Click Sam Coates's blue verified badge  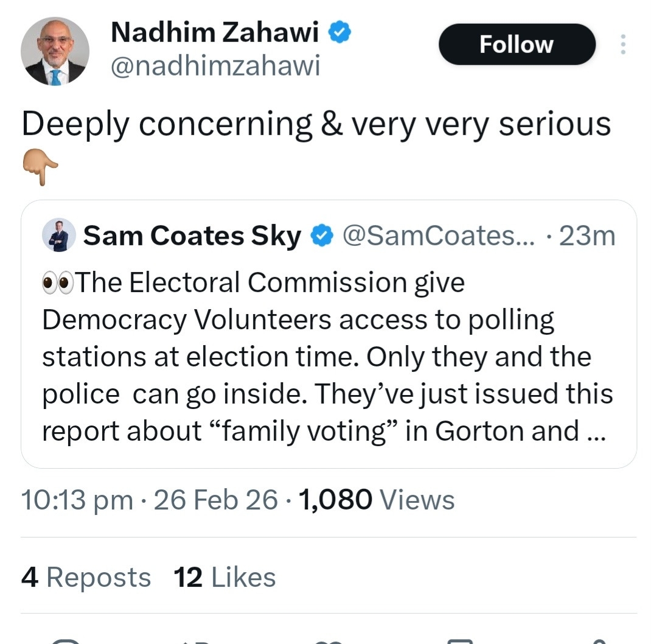pos(322,236)
